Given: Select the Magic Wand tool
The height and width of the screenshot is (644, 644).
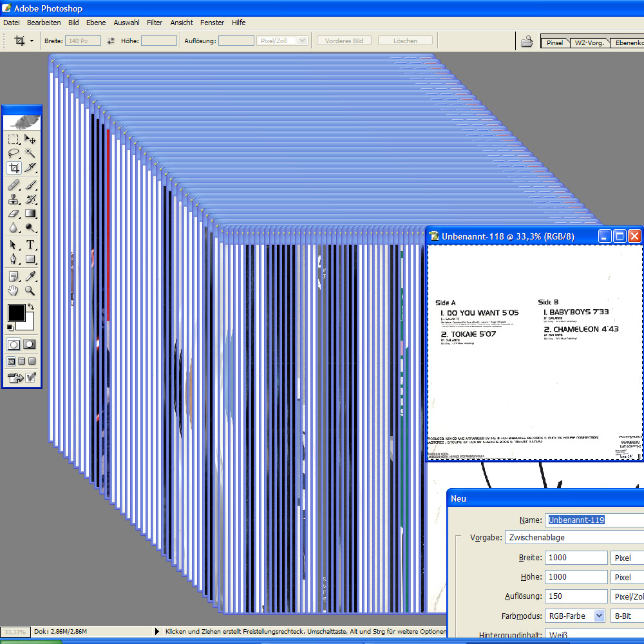Looking at the screenshot, I should (30, 153).
